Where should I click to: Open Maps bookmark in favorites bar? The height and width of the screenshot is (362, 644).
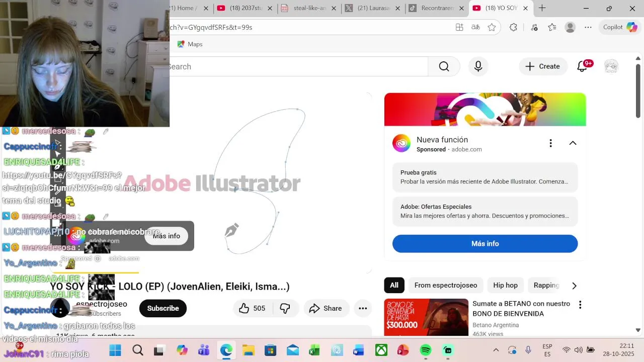click(190, 44)
